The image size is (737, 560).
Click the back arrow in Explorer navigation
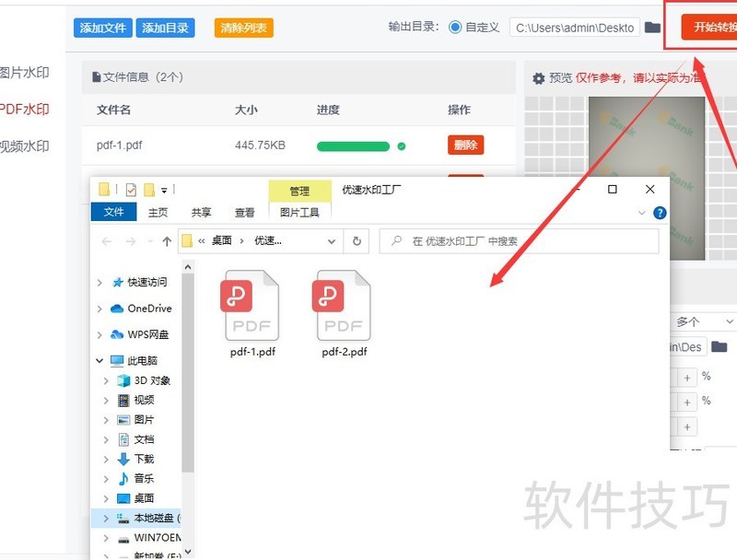point(106,240)
